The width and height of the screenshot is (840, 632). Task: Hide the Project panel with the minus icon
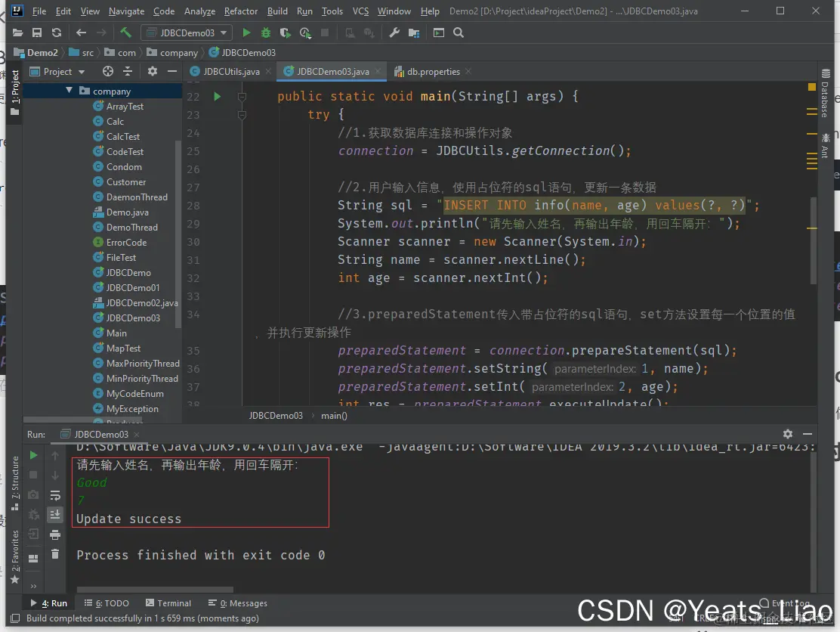[x=172, y=71]
